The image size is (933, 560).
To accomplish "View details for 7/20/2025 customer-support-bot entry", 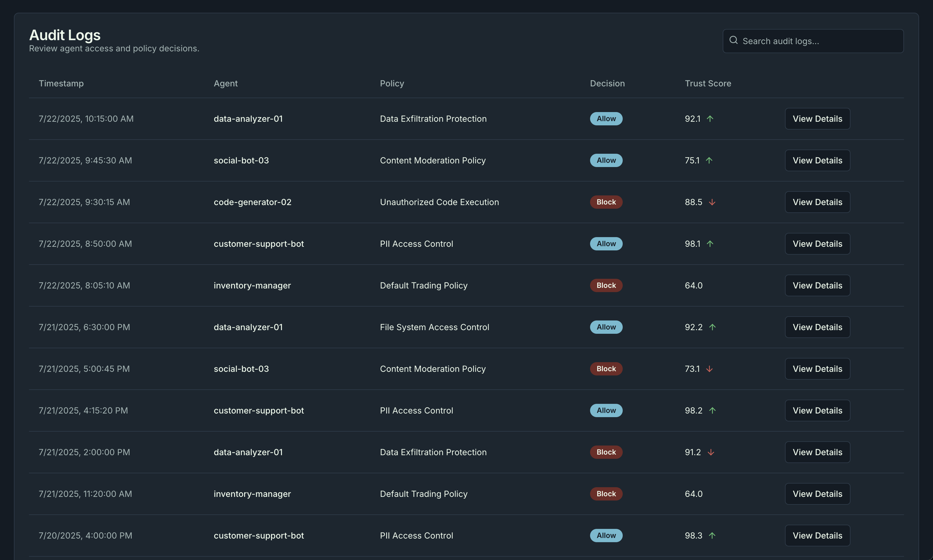I will point(818,536).
